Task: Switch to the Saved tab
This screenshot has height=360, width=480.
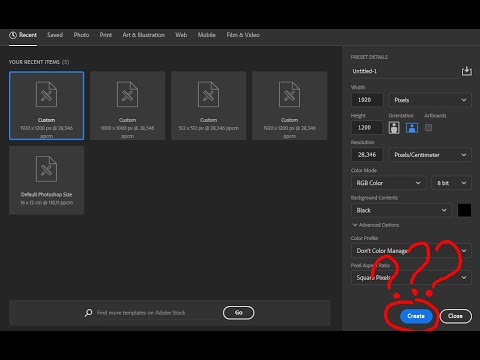Action: [55, 35]
